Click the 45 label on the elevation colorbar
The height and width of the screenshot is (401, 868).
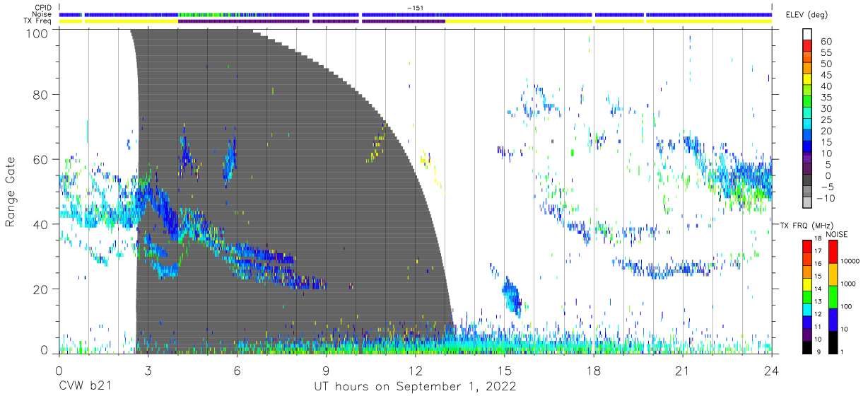pos(826,76)
